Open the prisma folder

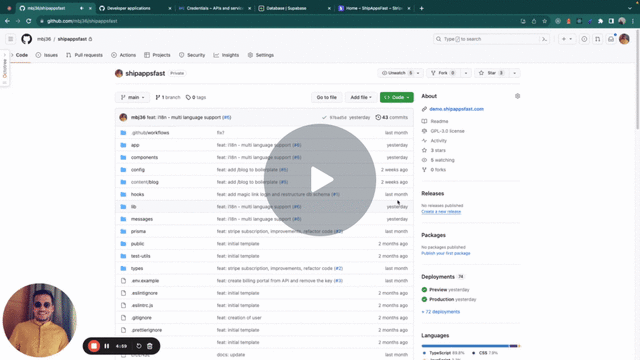point(138,231)
